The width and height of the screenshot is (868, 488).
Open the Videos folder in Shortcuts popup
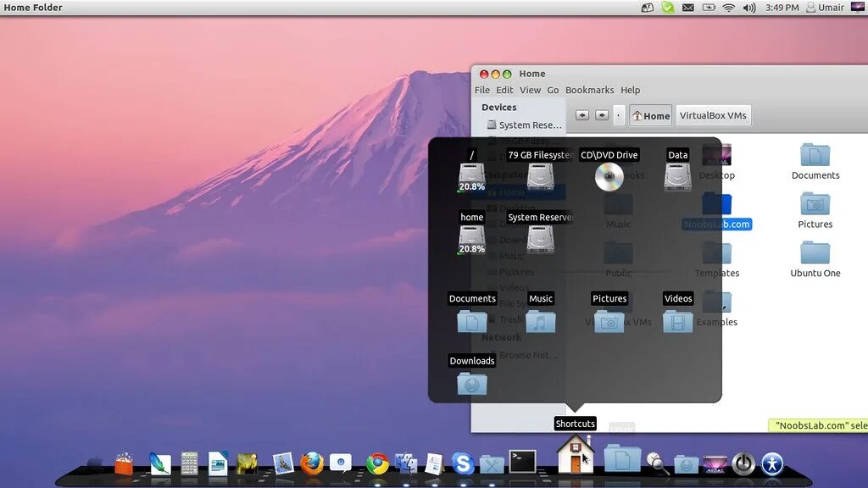(677, 321)
